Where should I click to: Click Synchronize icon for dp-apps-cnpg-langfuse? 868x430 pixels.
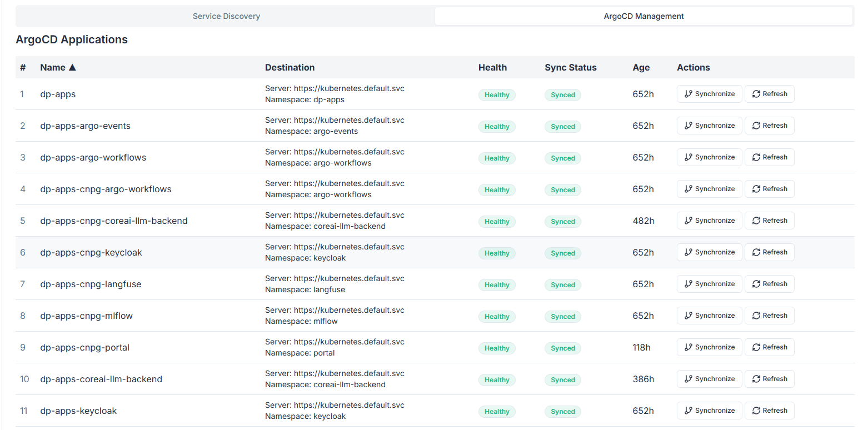[689, 284]
